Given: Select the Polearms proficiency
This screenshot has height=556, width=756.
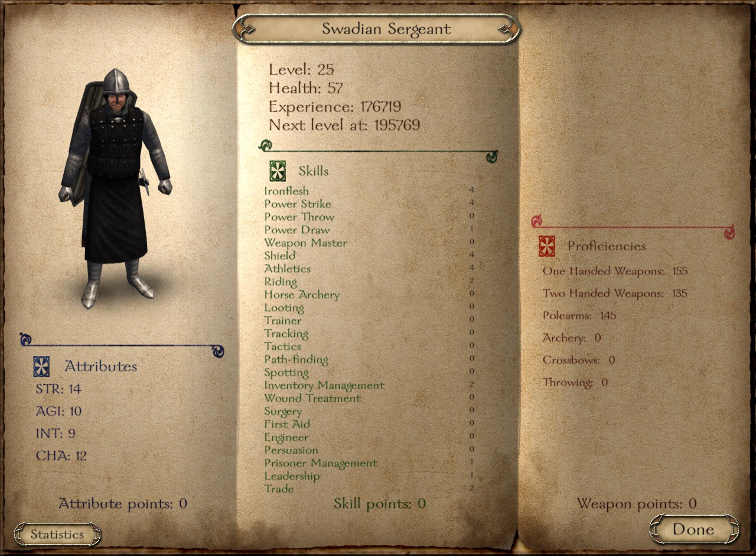Looking at the screenshot, I should click(x=579, y=316).
